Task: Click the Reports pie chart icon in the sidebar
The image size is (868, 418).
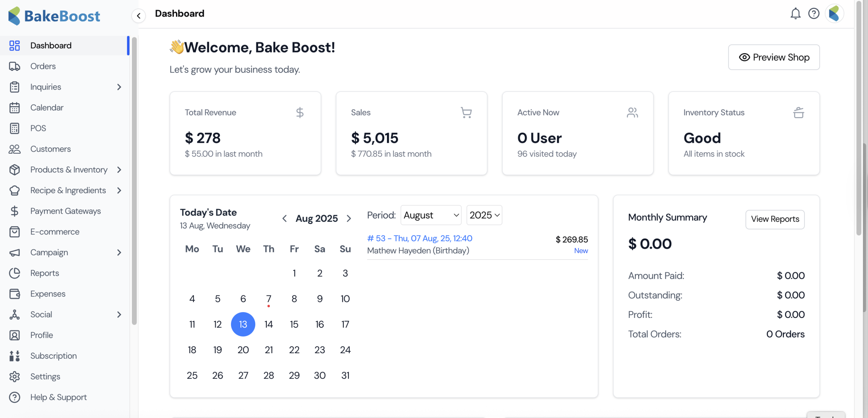Action: pos(15,273)
